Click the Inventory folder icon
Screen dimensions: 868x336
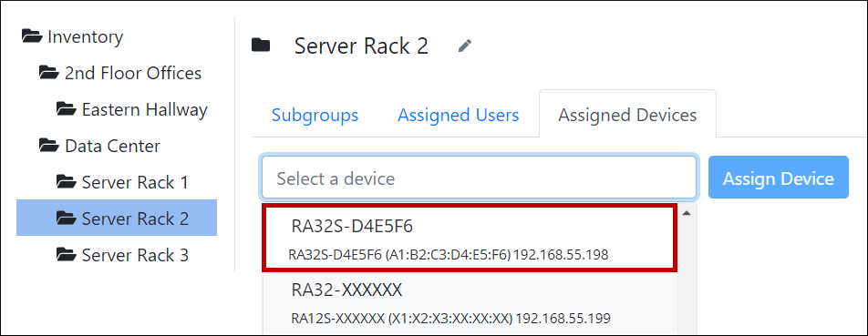32,37
